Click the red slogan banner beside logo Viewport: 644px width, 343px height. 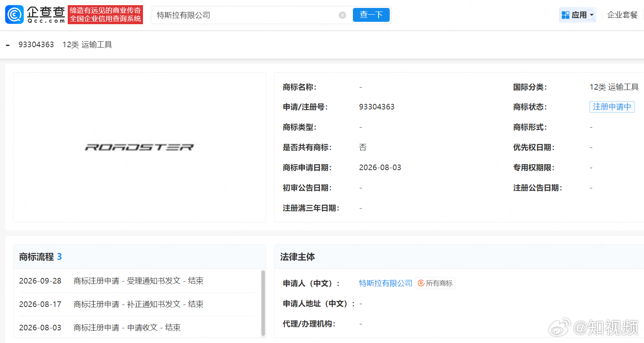tap(105, 15)
